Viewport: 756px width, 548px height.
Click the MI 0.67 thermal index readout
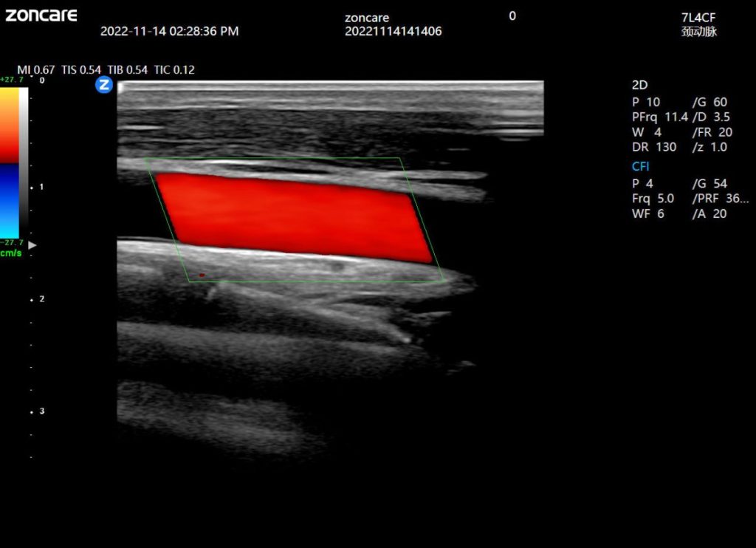(x=37, y=70)
